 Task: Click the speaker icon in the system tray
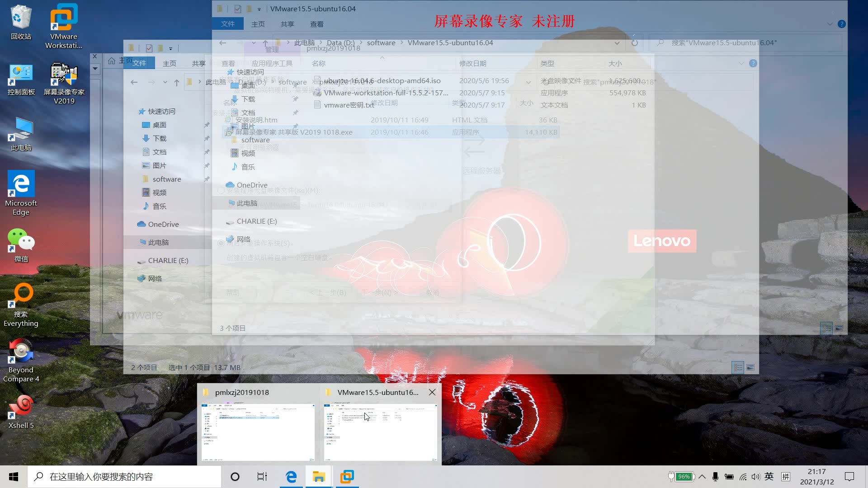(x=756, y=476)
